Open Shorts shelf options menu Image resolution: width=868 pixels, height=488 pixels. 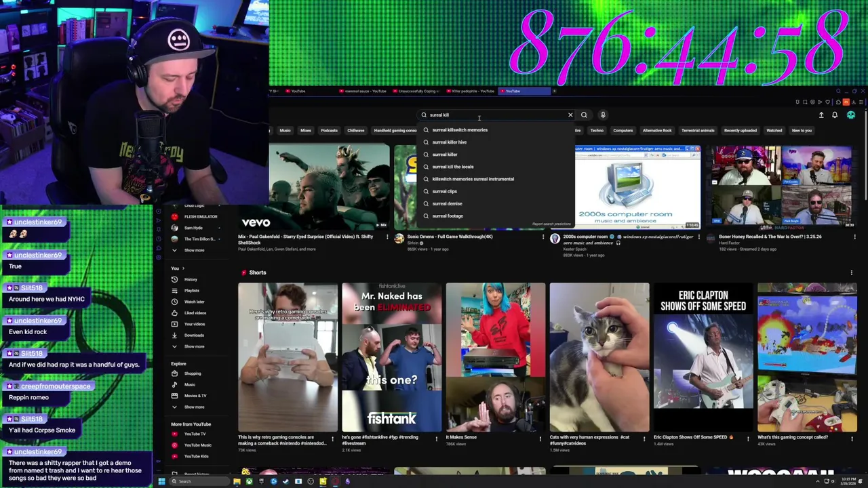click(852, 272)
